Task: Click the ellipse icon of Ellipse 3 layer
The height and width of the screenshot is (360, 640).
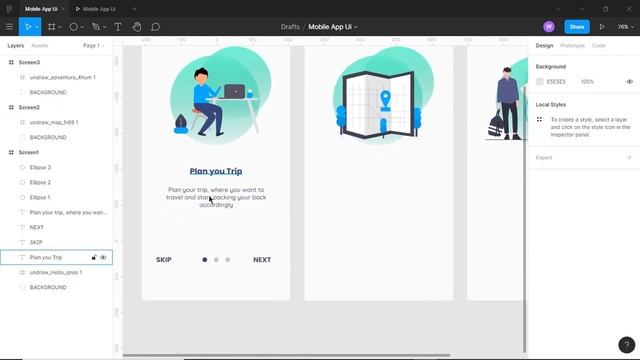Action: click(22, 167)
